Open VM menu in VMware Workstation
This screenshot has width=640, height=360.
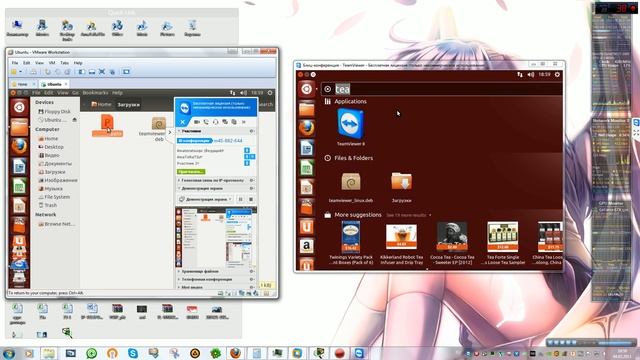tap(52, 63)
